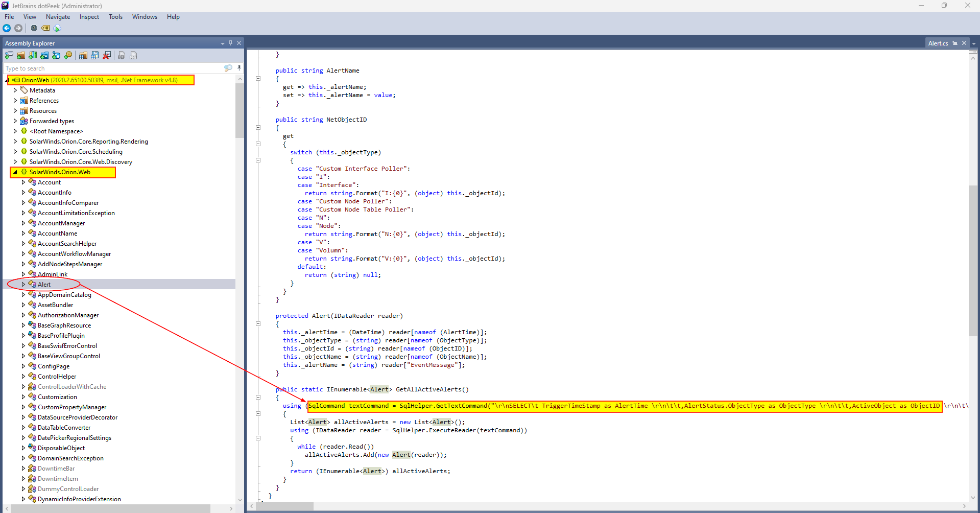The height and width of the screenshot is (513, 980).
Task: Collapse the switch statement code block
Action: point(258,160)
